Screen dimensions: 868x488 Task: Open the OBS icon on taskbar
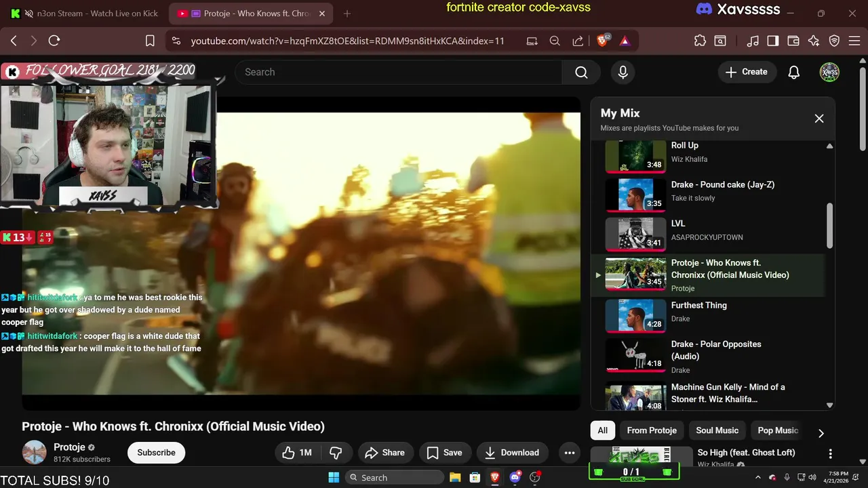pos(535,477)
